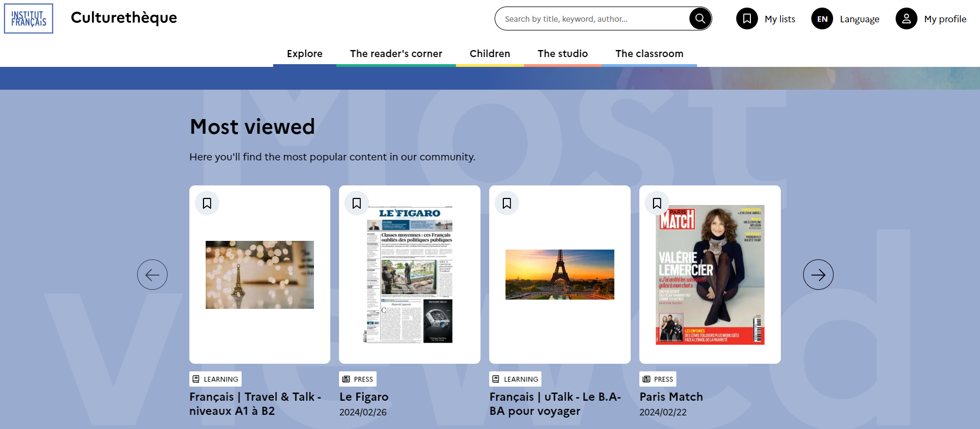This screenshot has width=980, height=429.
Task: Click the search magnifier icon
Action: tap(700, 18)
